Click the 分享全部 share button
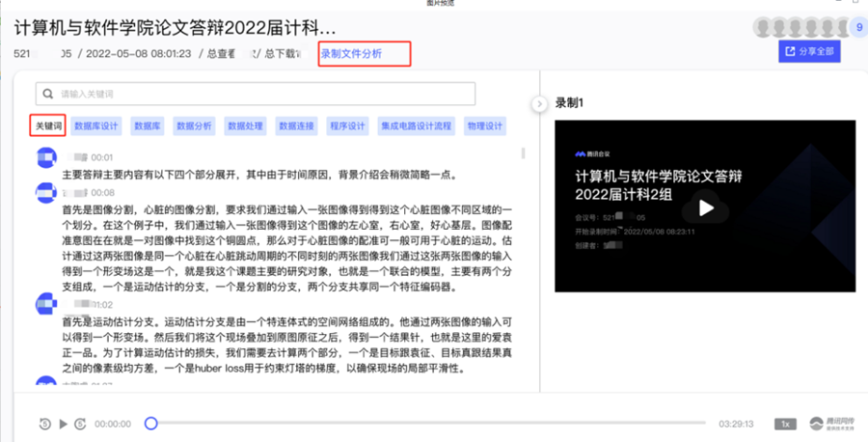 (809, 52)
